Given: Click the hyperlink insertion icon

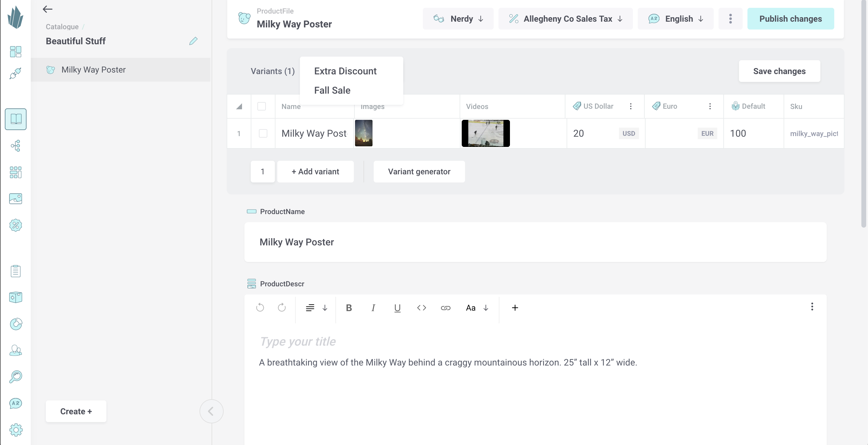Looking at the screenshot, I should pyautogui.click(x=445, y=308).
